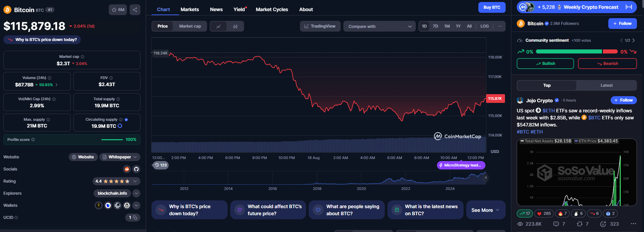Open the SoSoValue ETF chart thumbnail
Screen dimensions: 644x232
[x=577, y=172]
